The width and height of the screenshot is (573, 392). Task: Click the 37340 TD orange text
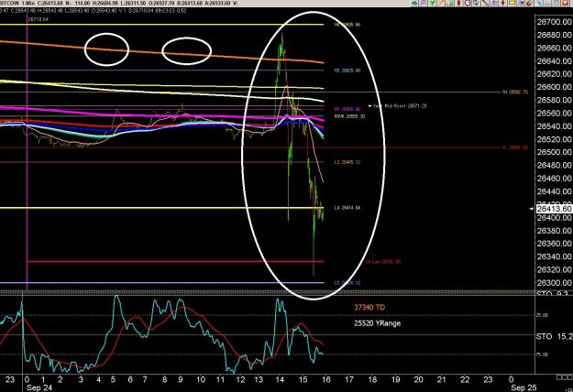[x=369, y=308]
